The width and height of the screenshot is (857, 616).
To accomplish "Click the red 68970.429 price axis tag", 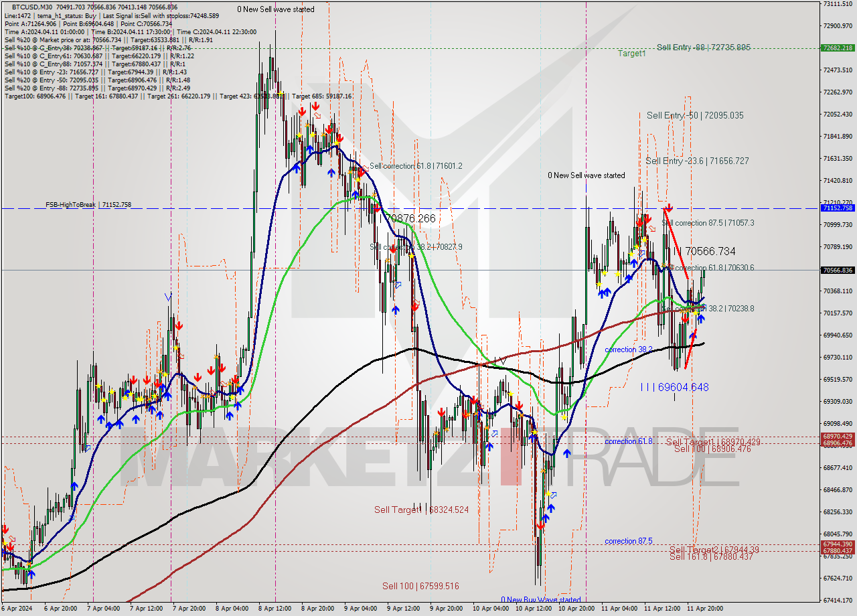I will pyautogui.click(x=838, y=436).
